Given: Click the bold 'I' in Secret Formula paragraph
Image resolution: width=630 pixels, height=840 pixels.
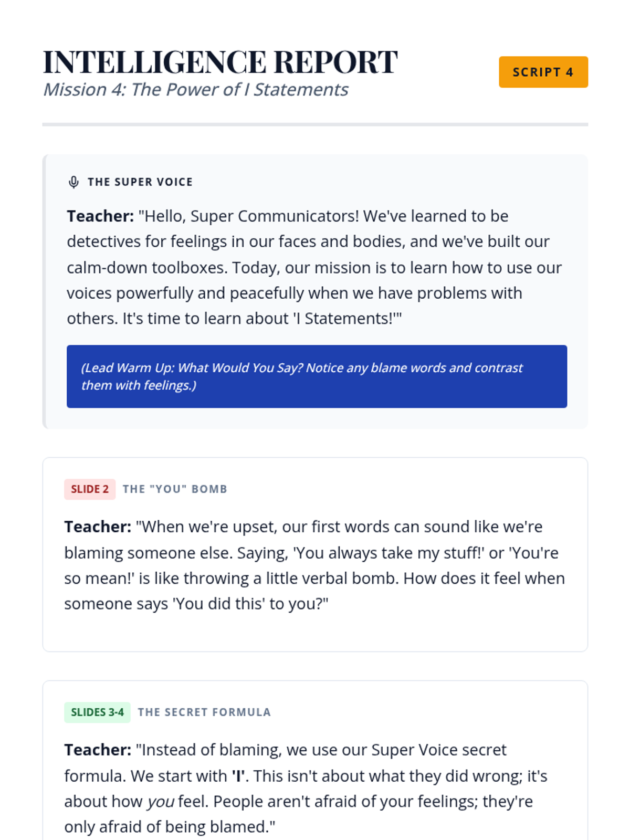Looking at the screenshot, I should pos(238,776).
